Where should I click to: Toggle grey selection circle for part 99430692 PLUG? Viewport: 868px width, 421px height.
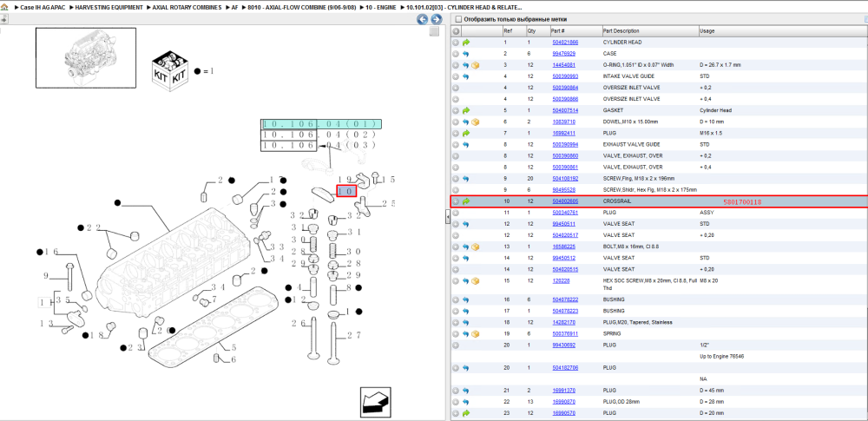point(456,345)
